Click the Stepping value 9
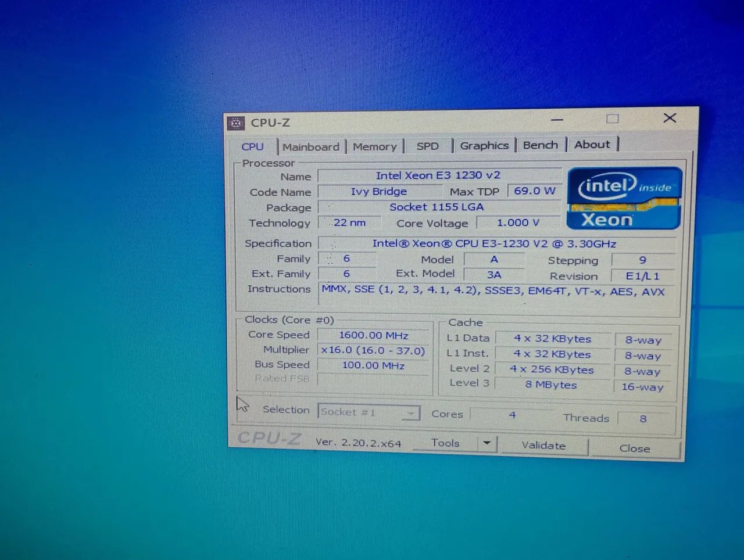744x560 pixels. pos(643,260)
